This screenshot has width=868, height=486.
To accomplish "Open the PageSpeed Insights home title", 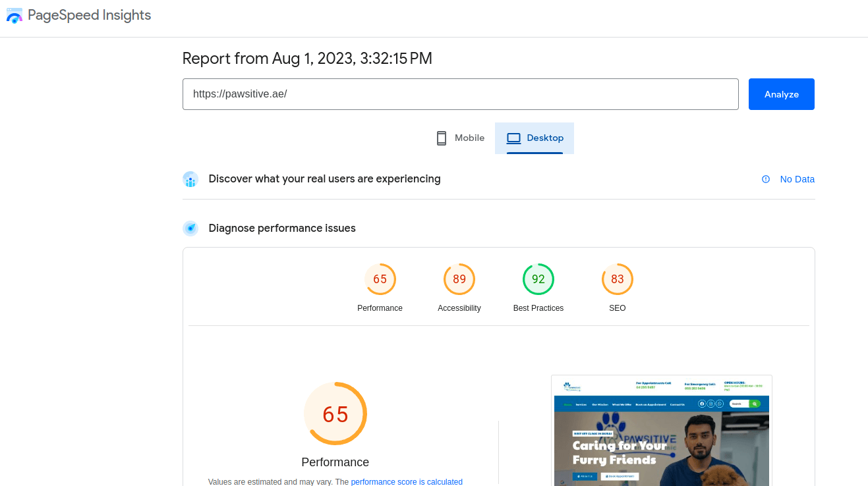I will point(89,15).
